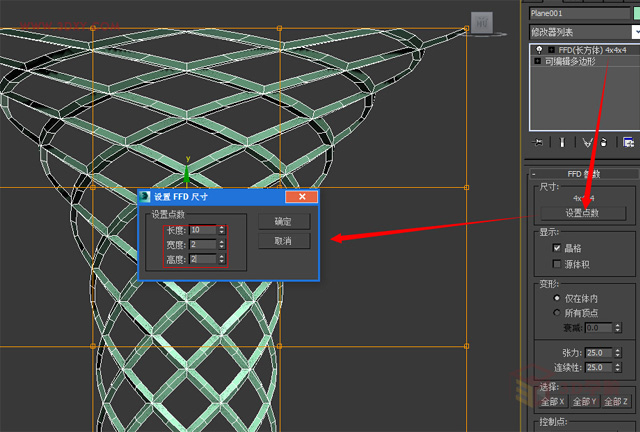The height and width of the screenshot is (432, 640).
Task: Enable the 源体积 checkbox
Action: [x=557, y=264]
